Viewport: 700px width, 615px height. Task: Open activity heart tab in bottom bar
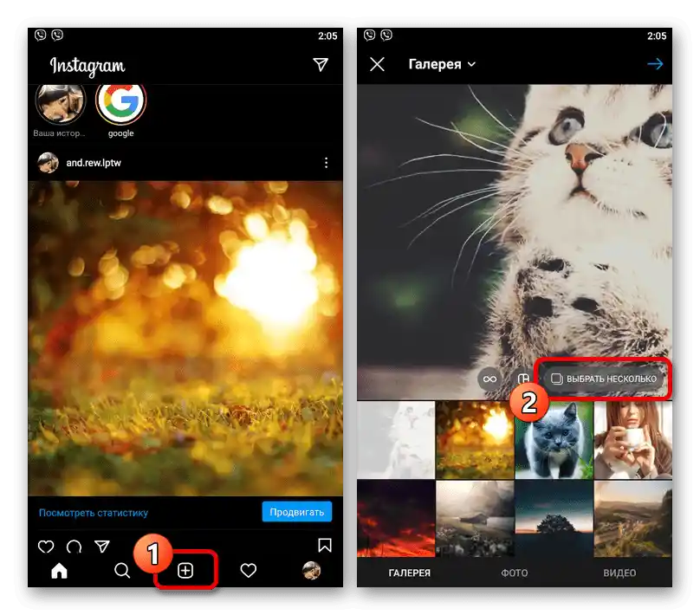tap(249, 571)
